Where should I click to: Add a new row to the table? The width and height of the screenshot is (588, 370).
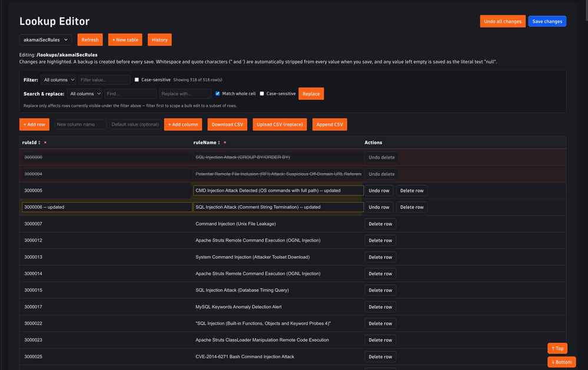(34, 124)
